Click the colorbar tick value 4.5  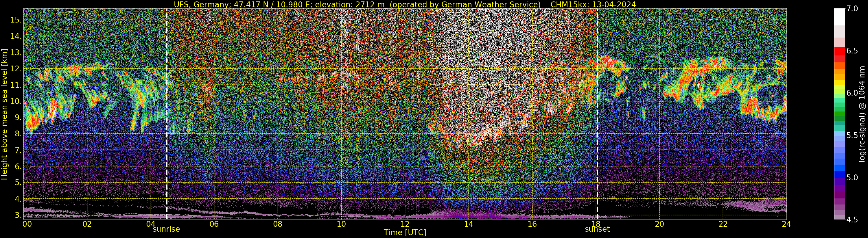852,220
